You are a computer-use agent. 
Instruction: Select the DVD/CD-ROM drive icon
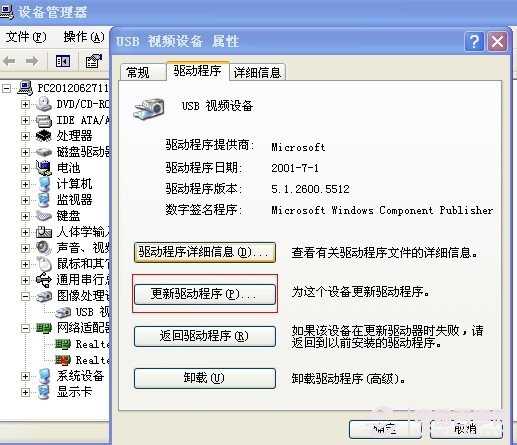44,104
